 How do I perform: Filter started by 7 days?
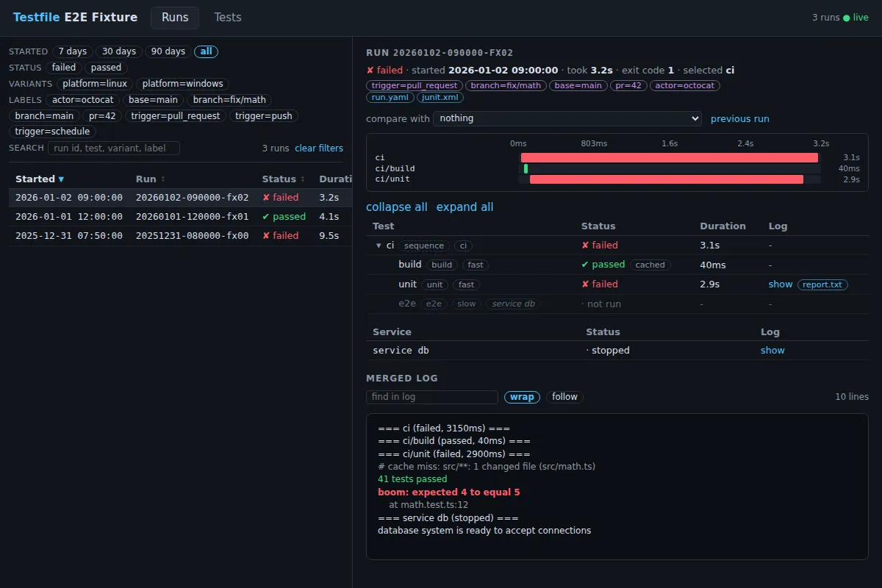[x=73, y=51]
